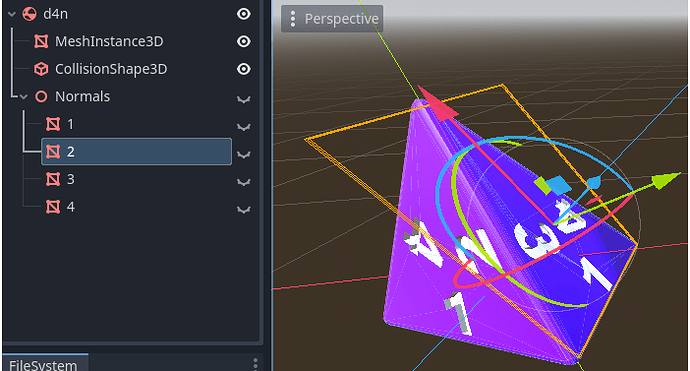
Task: Click the d4n RigidBody node icon
Action: tap(29, 14)
